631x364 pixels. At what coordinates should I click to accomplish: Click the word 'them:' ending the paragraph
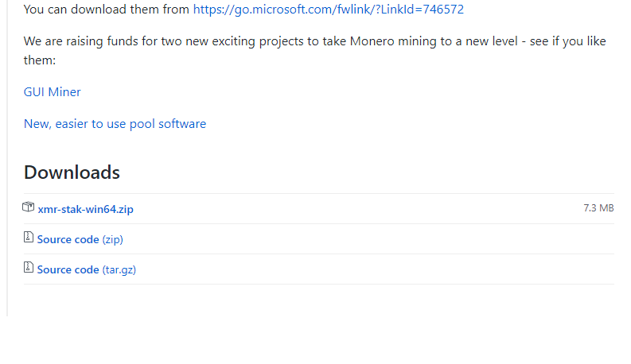pyautogui.click(x=40, y=60)
